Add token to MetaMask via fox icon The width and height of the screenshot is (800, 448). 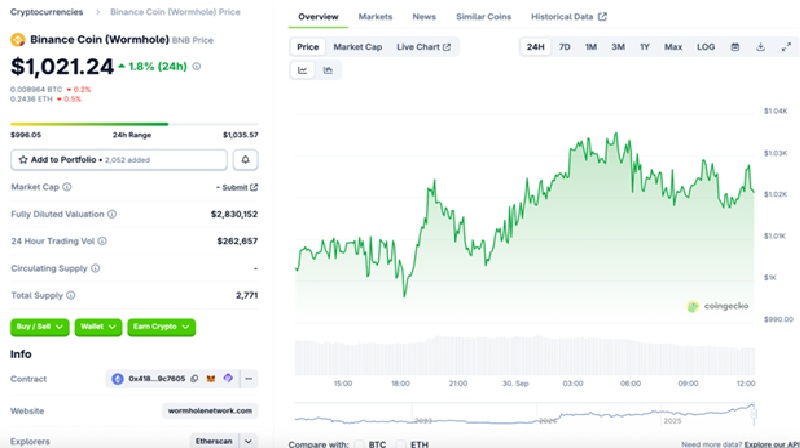pyautogui.click(x=212, y=379)
